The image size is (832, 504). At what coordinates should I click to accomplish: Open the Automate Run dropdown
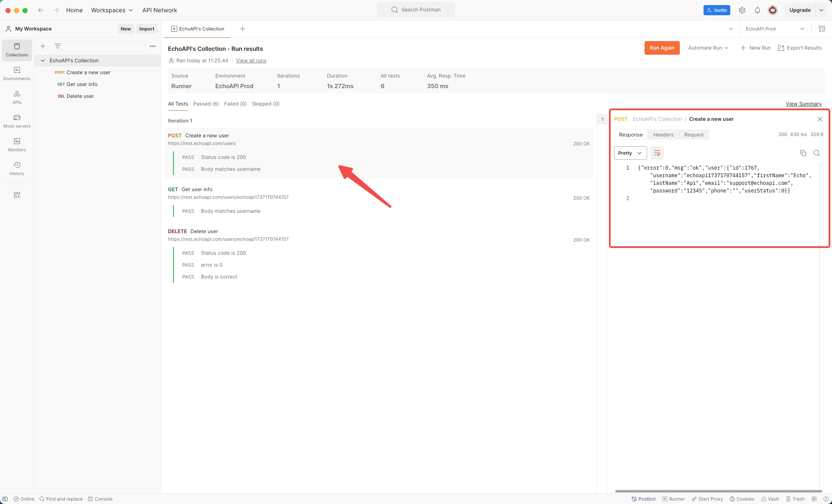(x=708, y=48)
